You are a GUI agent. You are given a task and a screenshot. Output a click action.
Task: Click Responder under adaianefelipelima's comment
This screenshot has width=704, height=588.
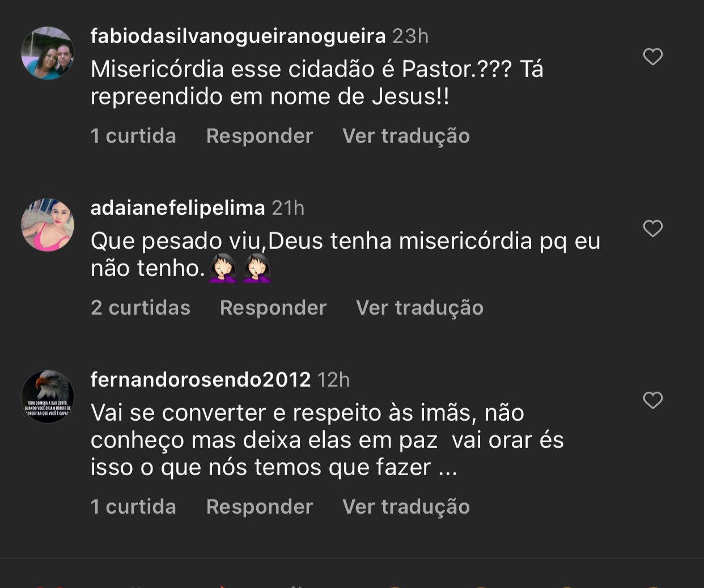pyautogui.click(x=273, y=307)
